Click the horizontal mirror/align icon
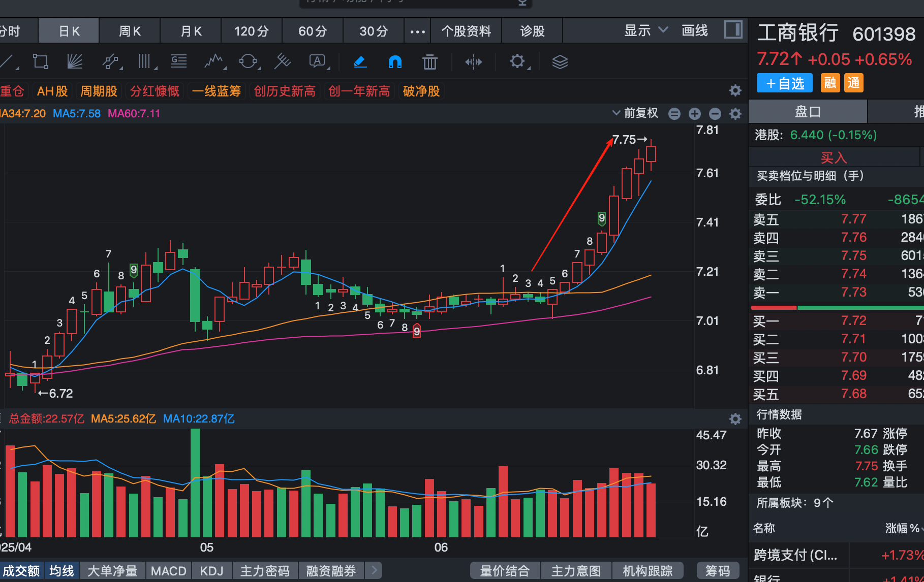Viewport: 924px width, 582px height. pos(474,62)
